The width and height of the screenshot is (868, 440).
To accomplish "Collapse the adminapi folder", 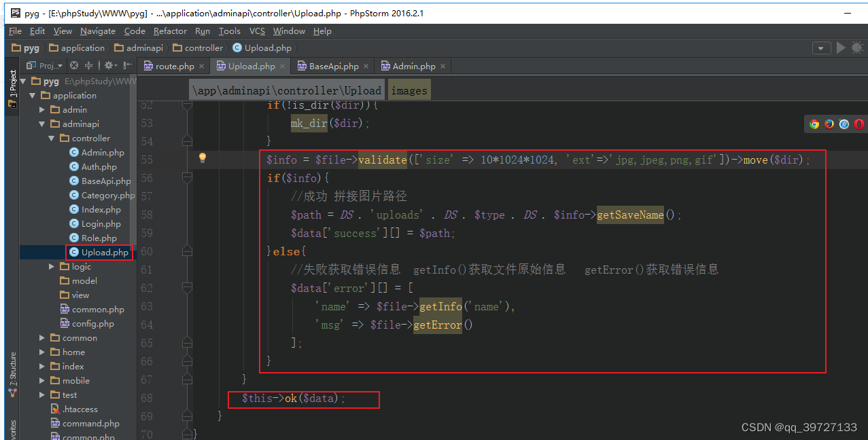I will [x=42, y=124].
